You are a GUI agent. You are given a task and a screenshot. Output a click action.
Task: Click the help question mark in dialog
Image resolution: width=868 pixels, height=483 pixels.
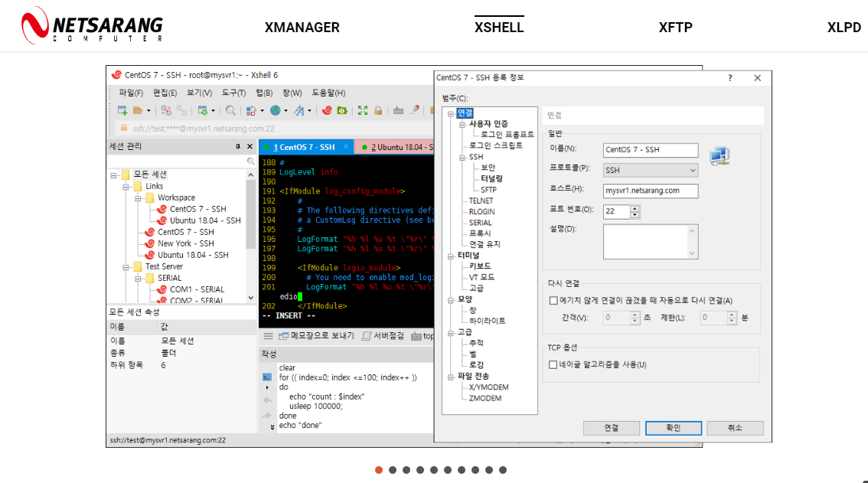[x=730, y=78]
